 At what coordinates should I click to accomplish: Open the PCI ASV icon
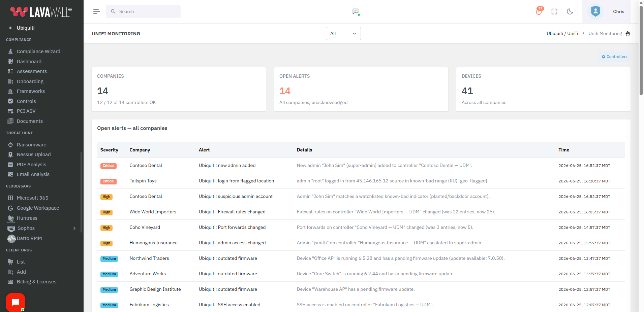[x=10, y=111]
